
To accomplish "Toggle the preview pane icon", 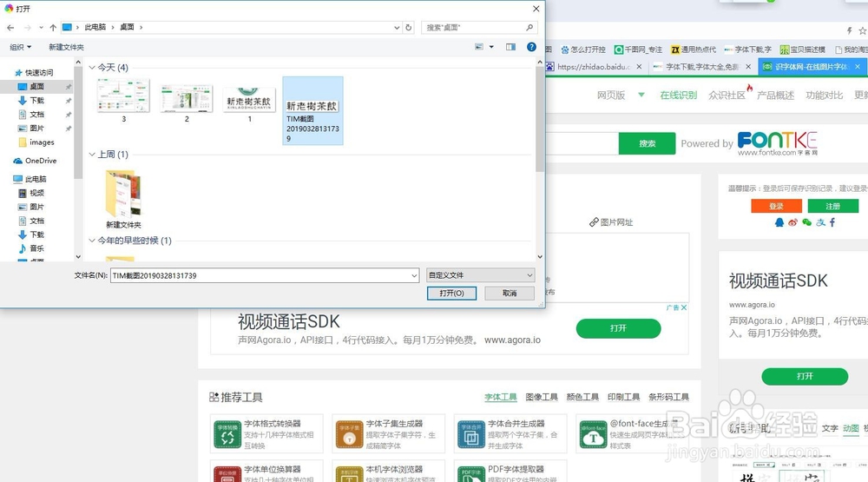I will click(x=510, y=47).
